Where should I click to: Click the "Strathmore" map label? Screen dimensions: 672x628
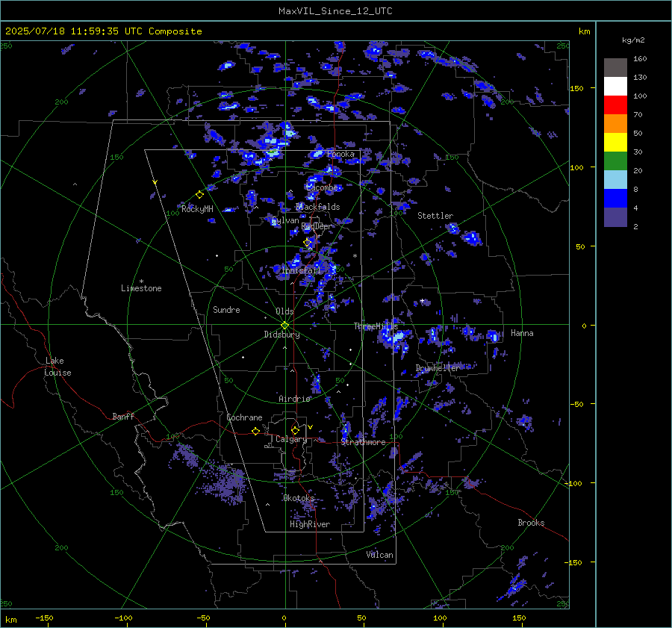pyautogui.click(x=364, y=442)
